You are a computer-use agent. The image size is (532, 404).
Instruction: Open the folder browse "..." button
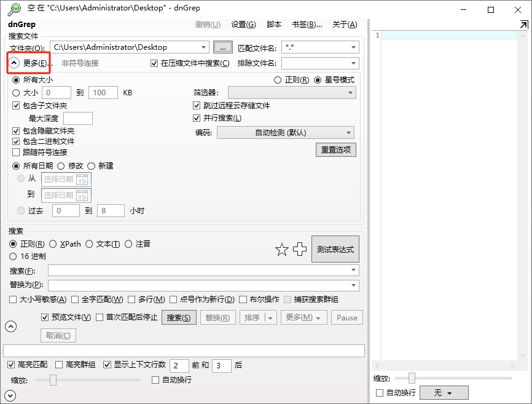(x=222, y=47)
